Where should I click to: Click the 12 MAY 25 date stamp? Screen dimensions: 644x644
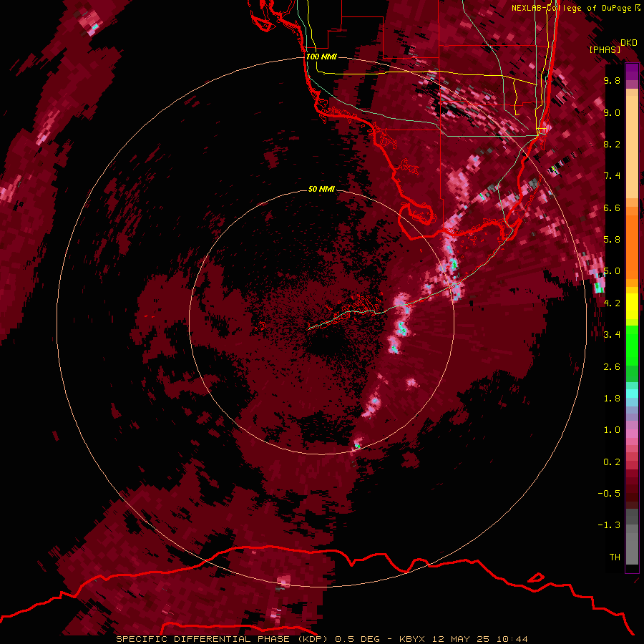point(460,639)
